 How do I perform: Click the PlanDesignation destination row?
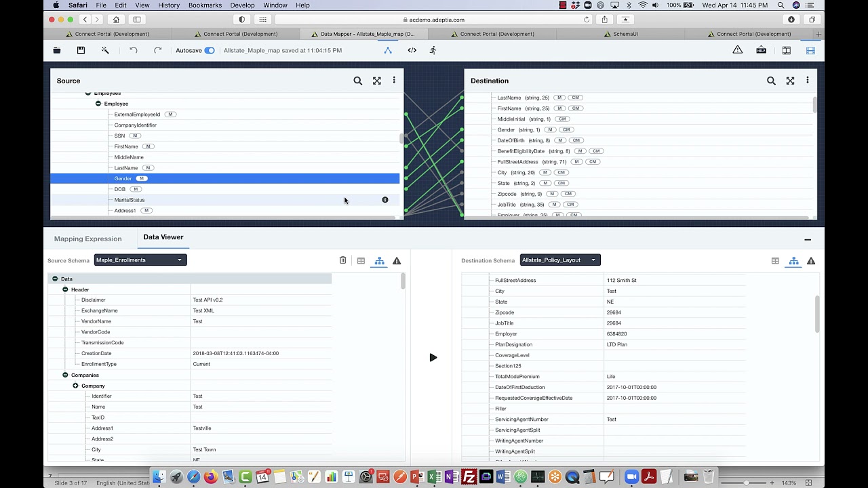coord(604,344)
